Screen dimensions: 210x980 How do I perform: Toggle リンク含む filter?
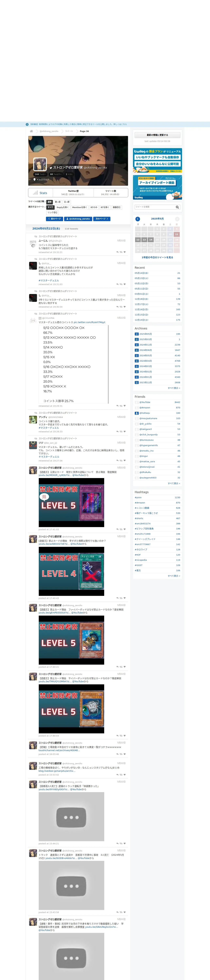[x=53, y=213]
